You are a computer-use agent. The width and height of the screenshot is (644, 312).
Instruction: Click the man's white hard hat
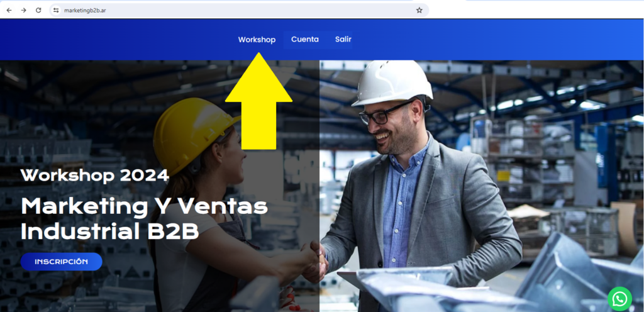392,82
